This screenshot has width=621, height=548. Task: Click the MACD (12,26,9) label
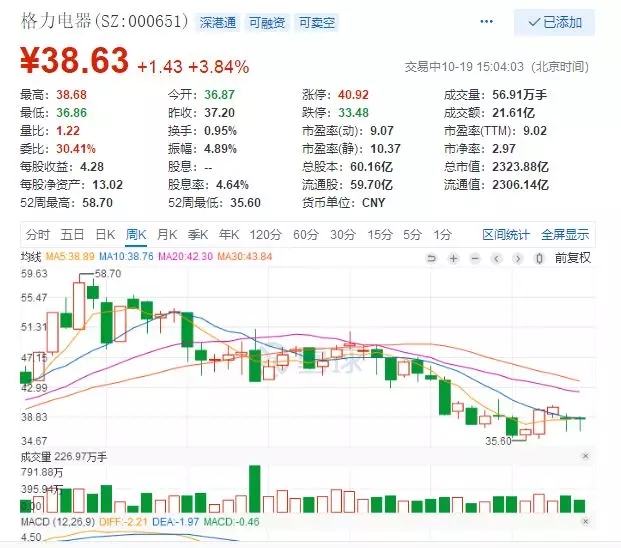[58, 521]
